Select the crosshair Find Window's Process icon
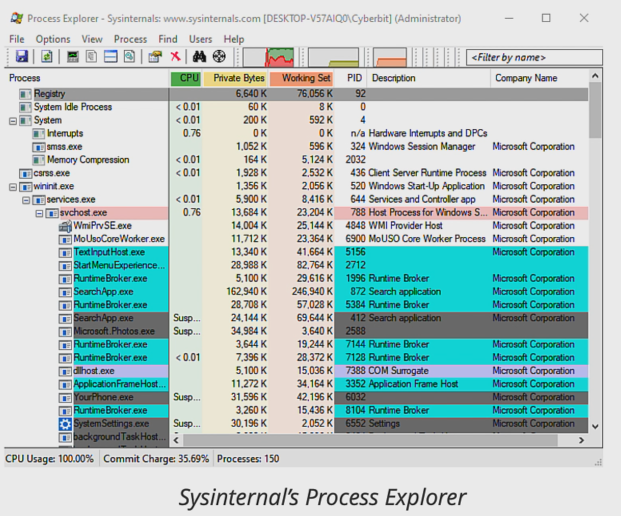The image size is (621, 516). 219,57
